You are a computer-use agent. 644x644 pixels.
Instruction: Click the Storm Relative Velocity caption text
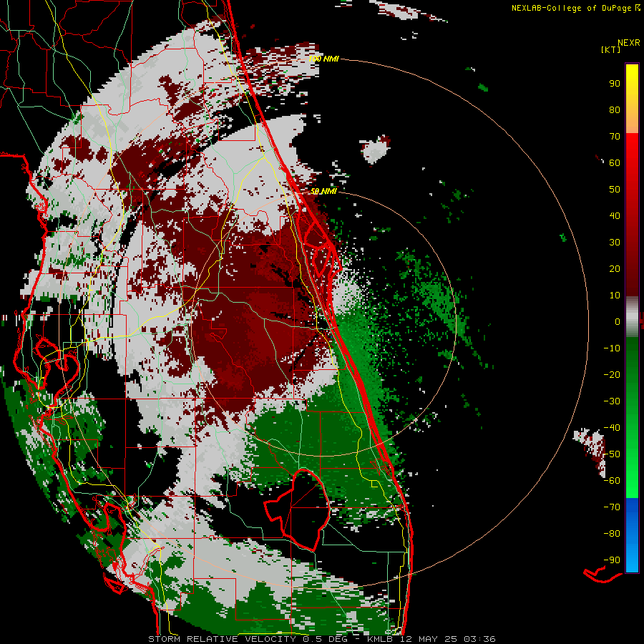tap(321, 639)
